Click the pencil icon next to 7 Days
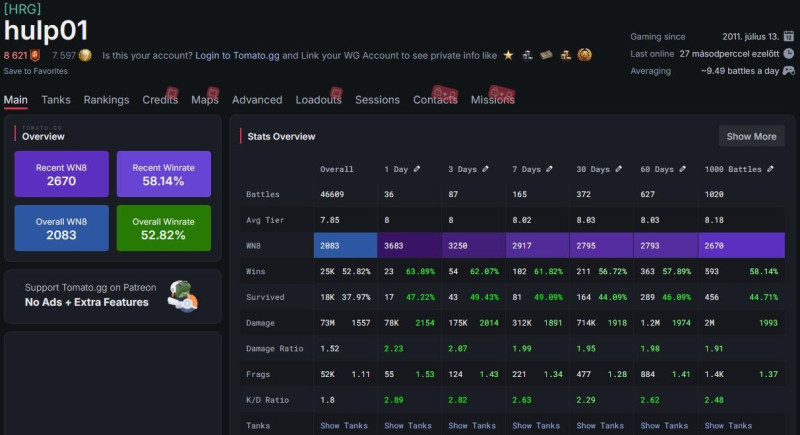Viewport: 800px width, 435px height. 549,169
